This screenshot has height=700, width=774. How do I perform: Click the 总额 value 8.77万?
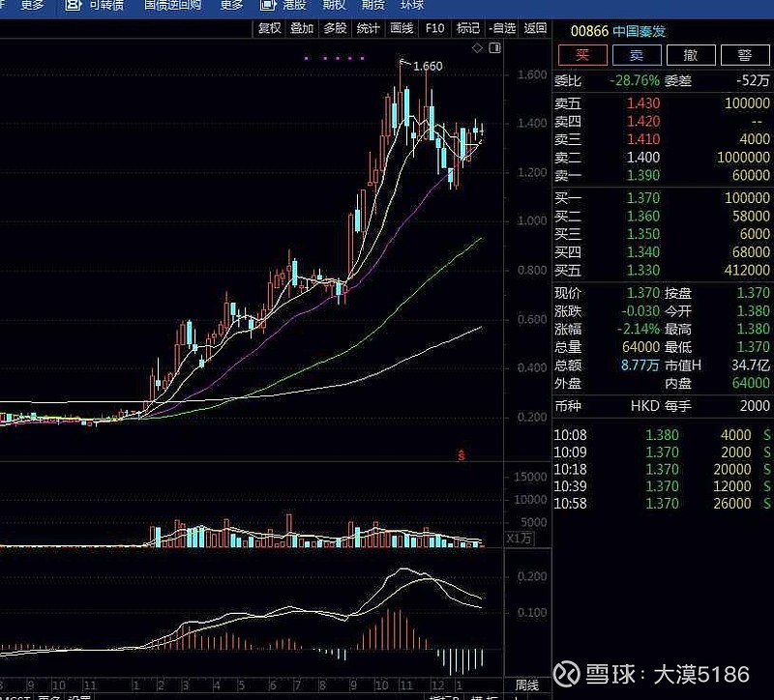(640, 365)
